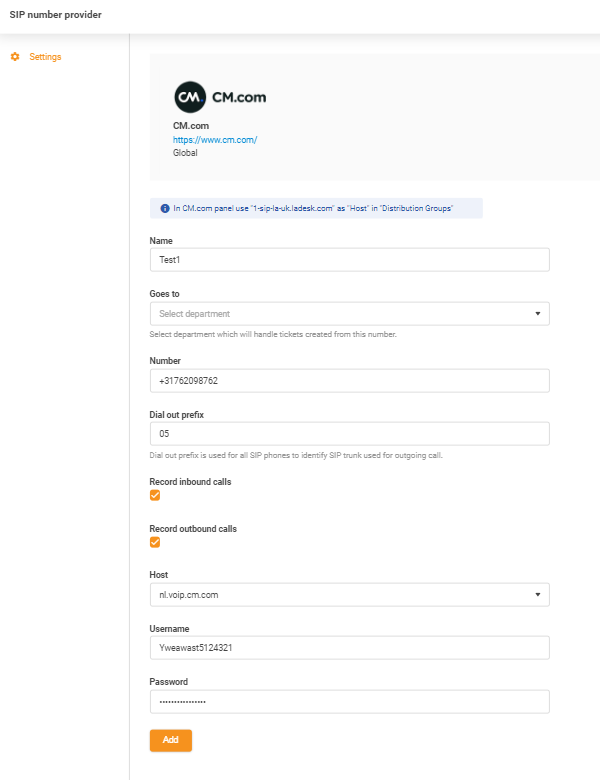Viewport: 600px width, 780px height.
Task: Click the SIP number provider page title
Action: point(55,15)
